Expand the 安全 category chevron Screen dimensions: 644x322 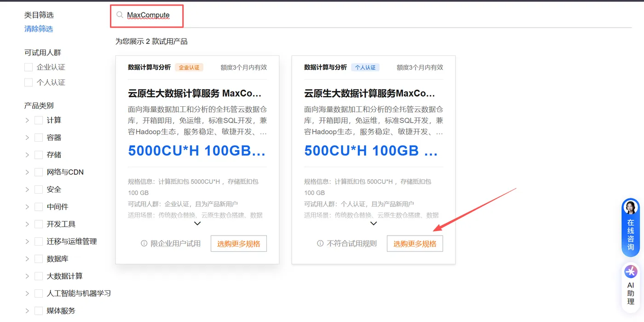[27, 190]
